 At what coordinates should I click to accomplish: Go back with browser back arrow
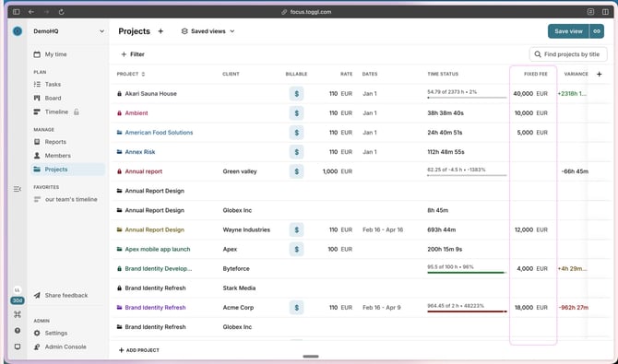point(31,12)
